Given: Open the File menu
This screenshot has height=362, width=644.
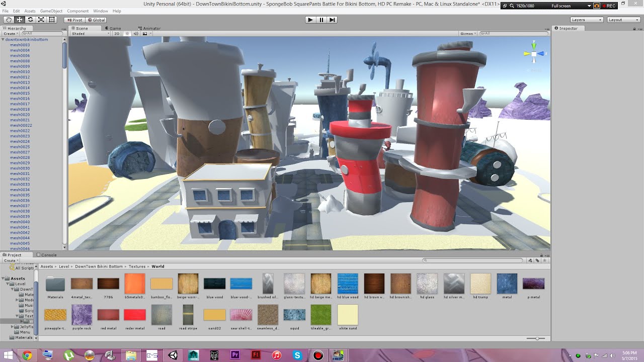Looking at the screenshot, I should 6,11.
